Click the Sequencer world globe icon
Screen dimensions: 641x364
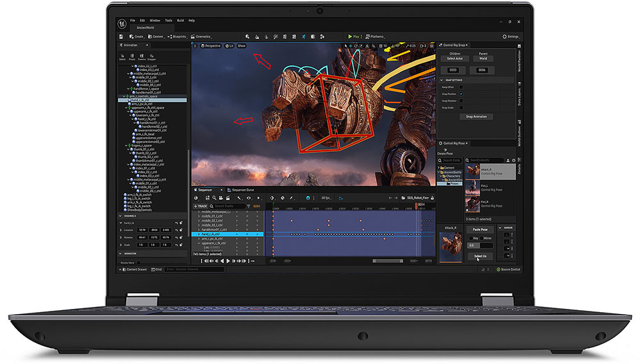pos(196,198)
